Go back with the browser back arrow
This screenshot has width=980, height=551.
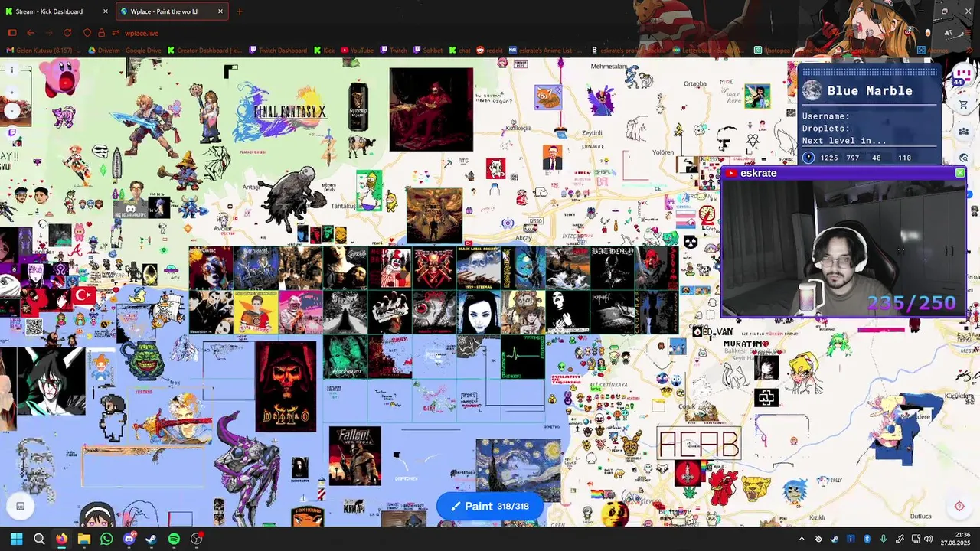(x=30, y=33)
